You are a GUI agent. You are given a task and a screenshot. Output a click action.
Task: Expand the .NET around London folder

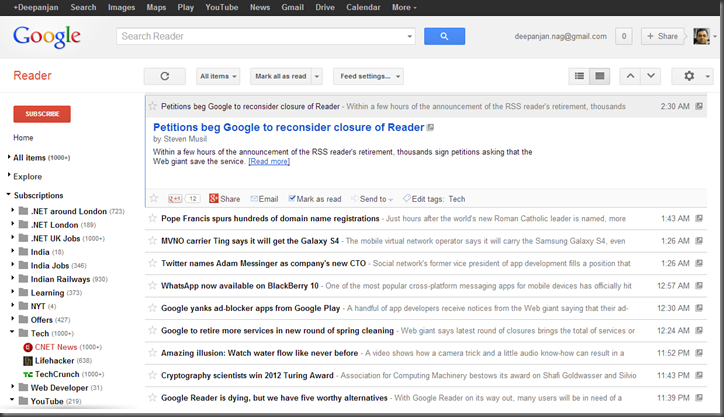pos(12,210)
